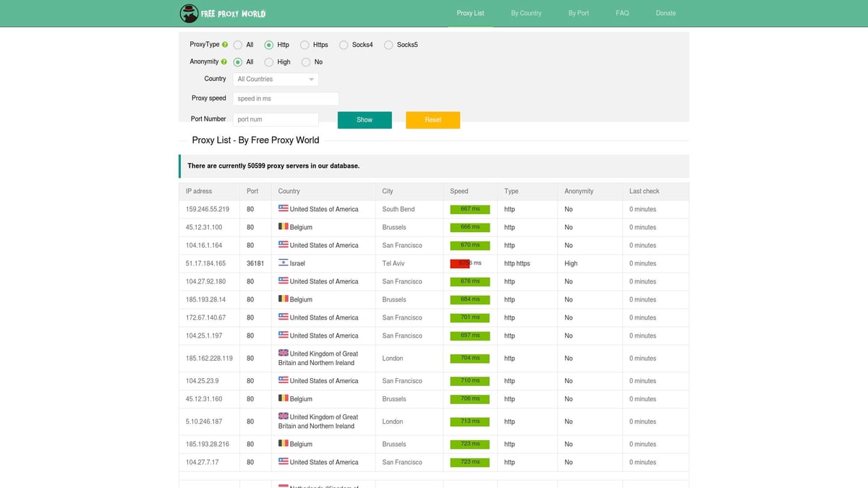Select the All anonymity radio button
This screenshot has height=488, width=868.
tap(237, 62)
